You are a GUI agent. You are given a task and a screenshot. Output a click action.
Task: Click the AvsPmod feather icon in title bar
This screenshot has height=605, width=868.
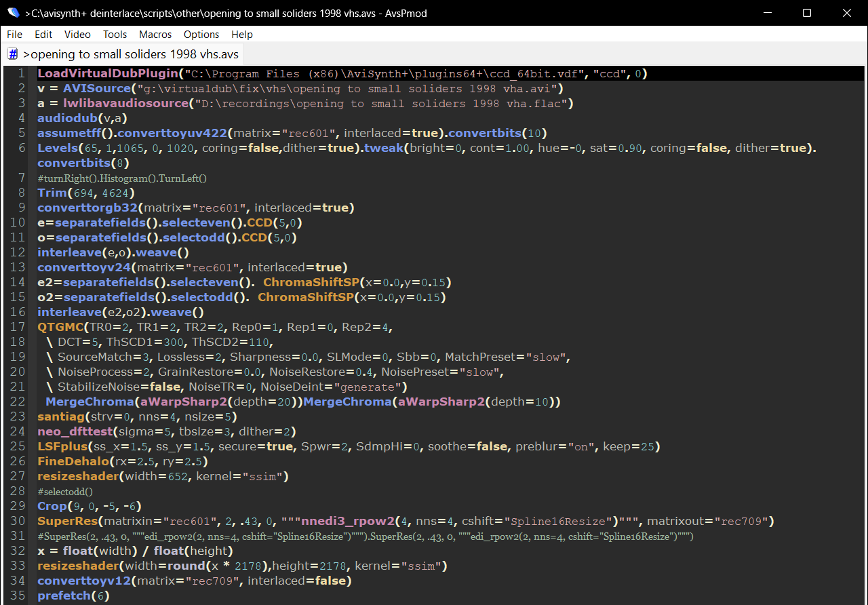[x=13, y=13]
